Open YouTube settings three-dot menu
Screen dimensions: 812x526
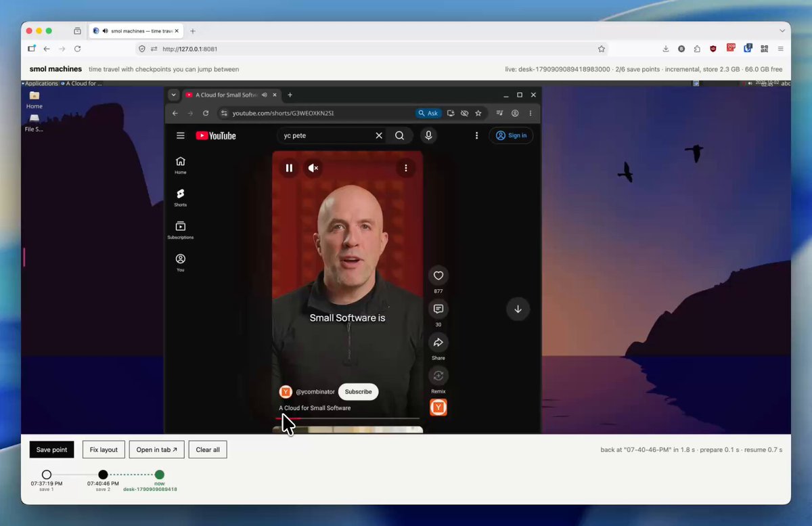coord(477,135)
